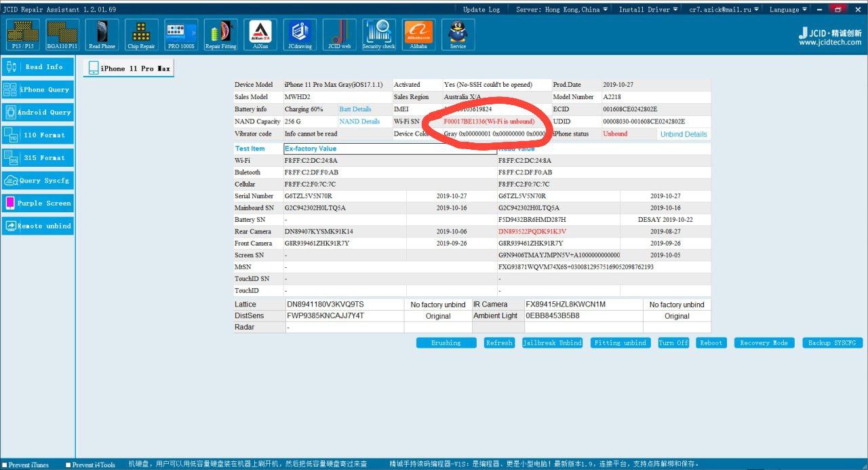This screenshot has height=470, width=868.
Task: Click the Refresh button
Action: (499, 343)
